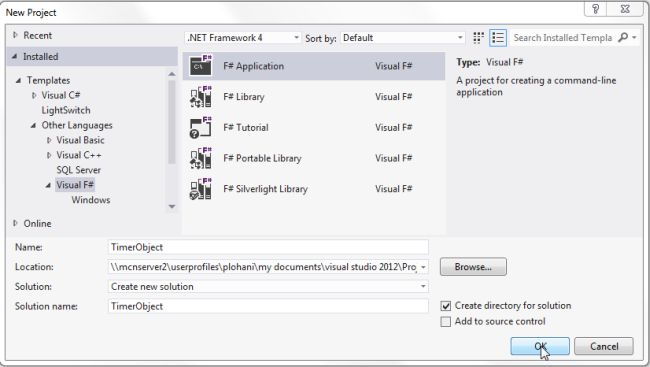This screenshot has height=367, width=650.
Task: Click the Search Installed Templates field
Action: (563, 38)
